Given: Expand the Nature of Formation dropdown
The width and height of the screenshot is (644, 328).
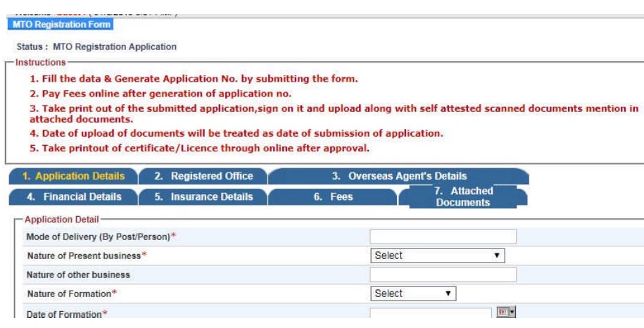Looking at the screenshot, I should pos(413,294).
